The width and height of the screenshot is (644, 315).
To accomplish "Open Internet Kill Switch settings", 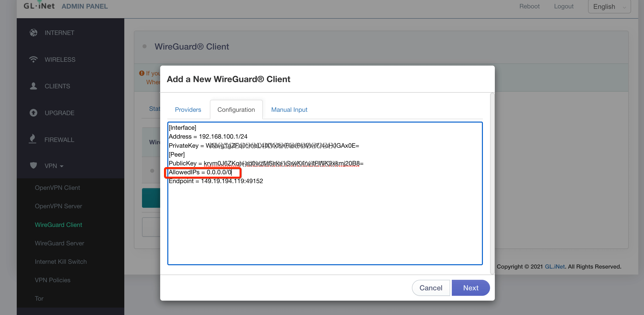I will (x=61, y=261).
